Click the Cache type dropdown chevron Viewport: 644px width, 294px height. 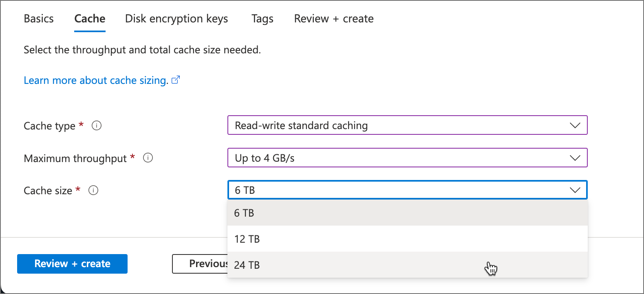[575, 125]
